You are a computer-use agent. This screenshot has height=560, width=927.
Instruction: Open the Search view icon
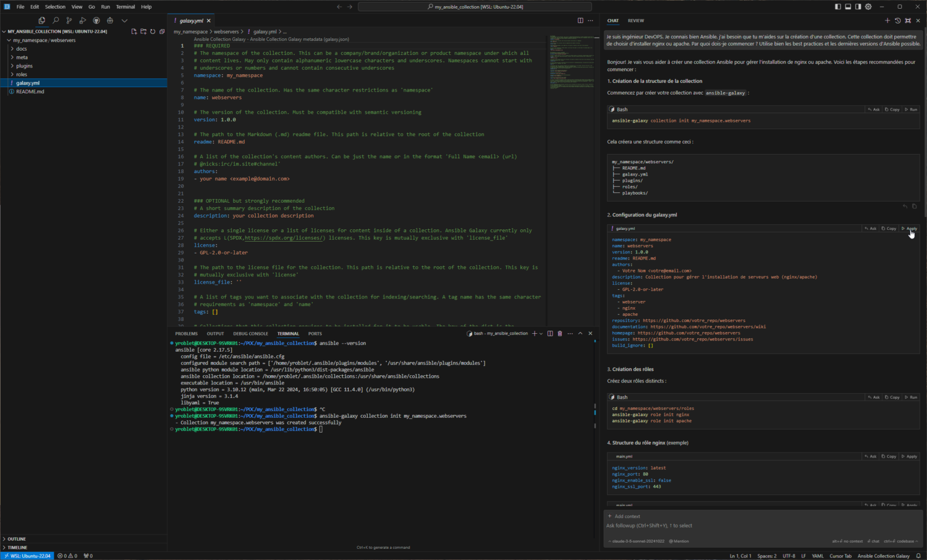(56, 20)
